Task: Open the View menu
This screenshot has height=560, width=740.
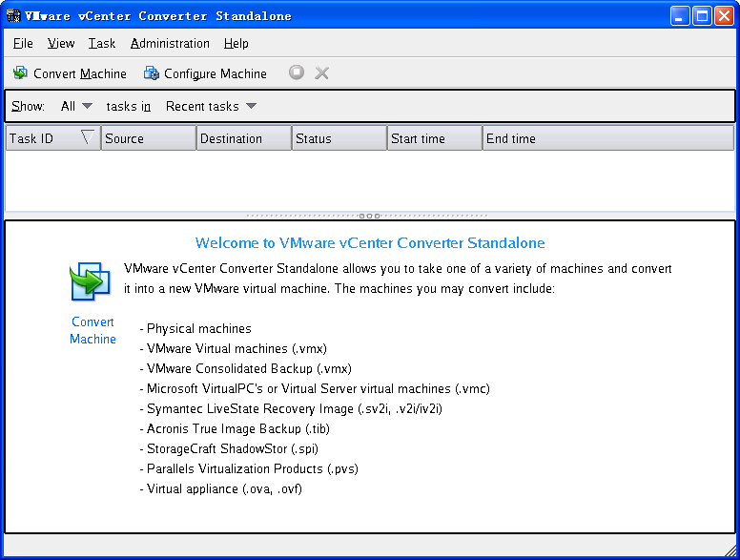Action: tap(61, 43)
